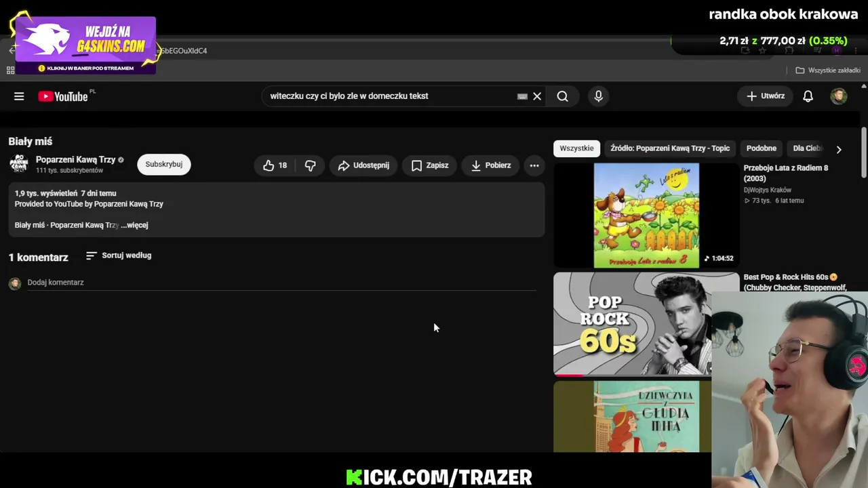Focus the Dodaj komentarz field

coord(281,283)
